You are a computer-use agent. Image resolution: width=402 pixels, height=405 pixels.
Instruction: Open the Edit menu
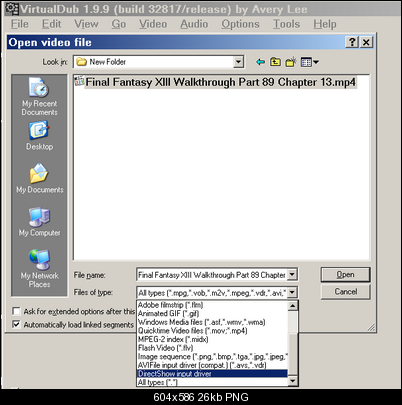click(51, 24)
